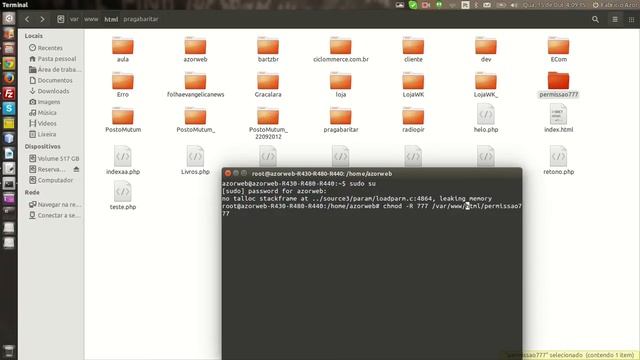The image size is (640, 360).
Task: Select the PostoMutum_ folder
Action: click(x=195, y=119)
